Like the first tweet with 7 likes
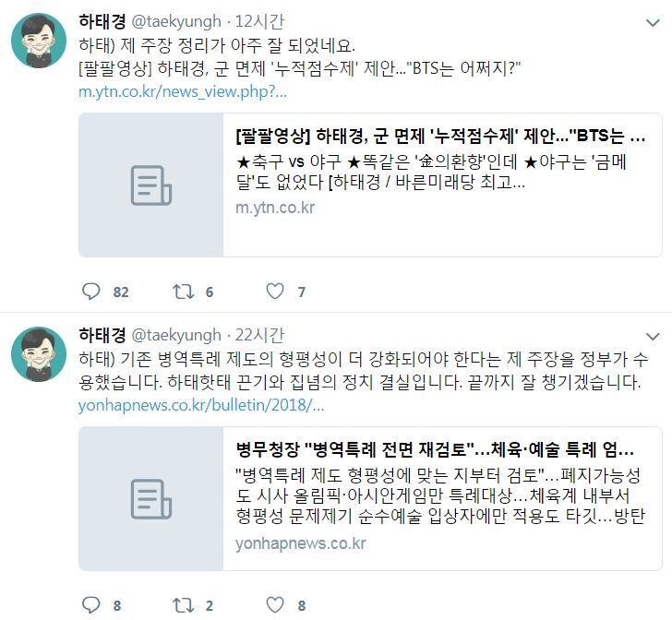The width and height of the screenshot is (672, 620). [275, 292]
